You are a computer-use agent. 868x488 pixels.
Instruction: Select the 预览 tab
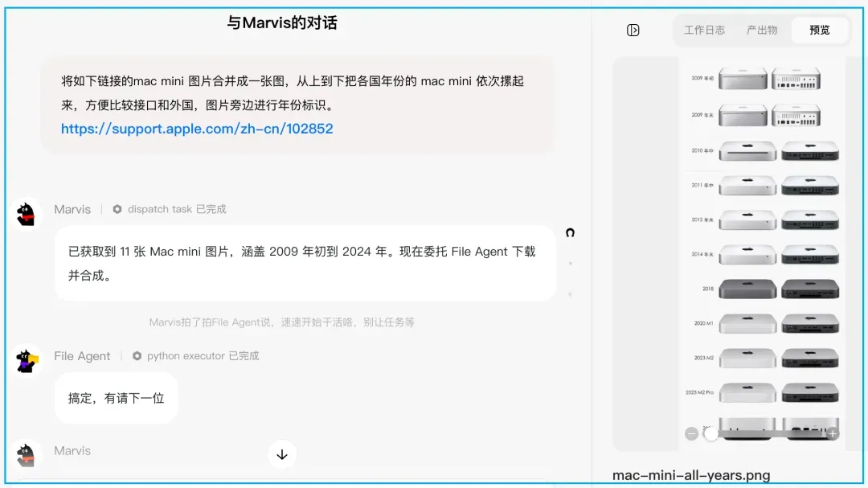(x=819, y=30)
